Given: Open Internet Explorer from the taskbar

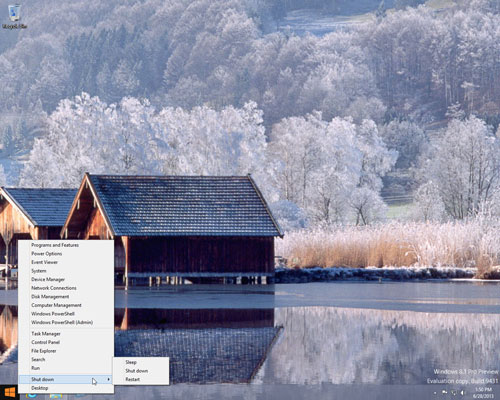Looking at the screenshot, I should [x=32, y=395].
